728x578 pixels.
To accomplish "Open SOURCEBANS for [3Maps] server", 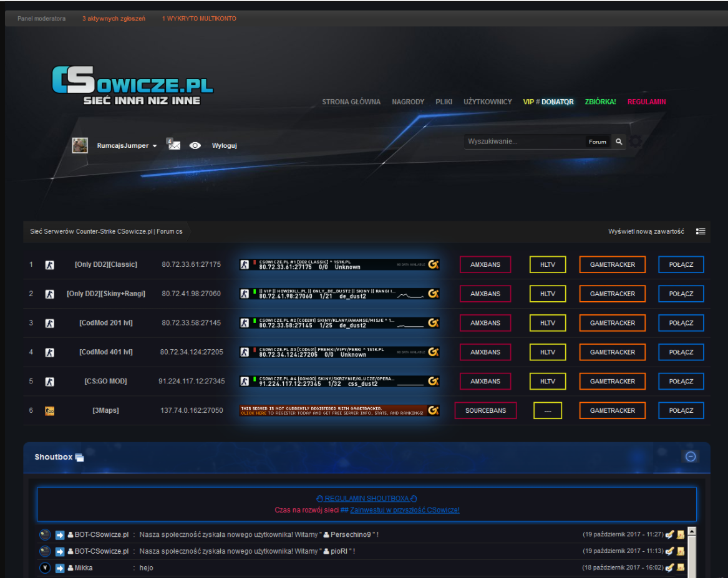I will 485,410.
